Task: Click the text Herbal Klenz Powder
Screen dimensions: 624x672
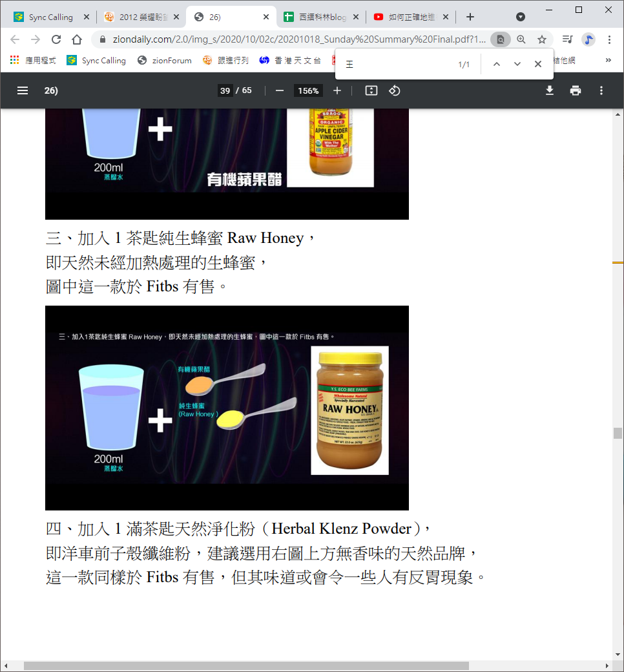Action: pyautogui.click(x=342, y=529)
